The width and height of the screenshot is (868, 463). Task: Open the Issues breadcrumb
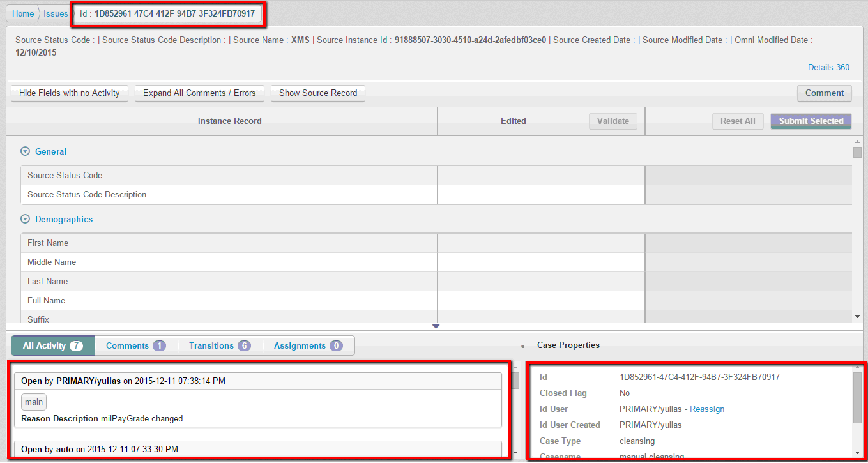click(x=56, y=14)
